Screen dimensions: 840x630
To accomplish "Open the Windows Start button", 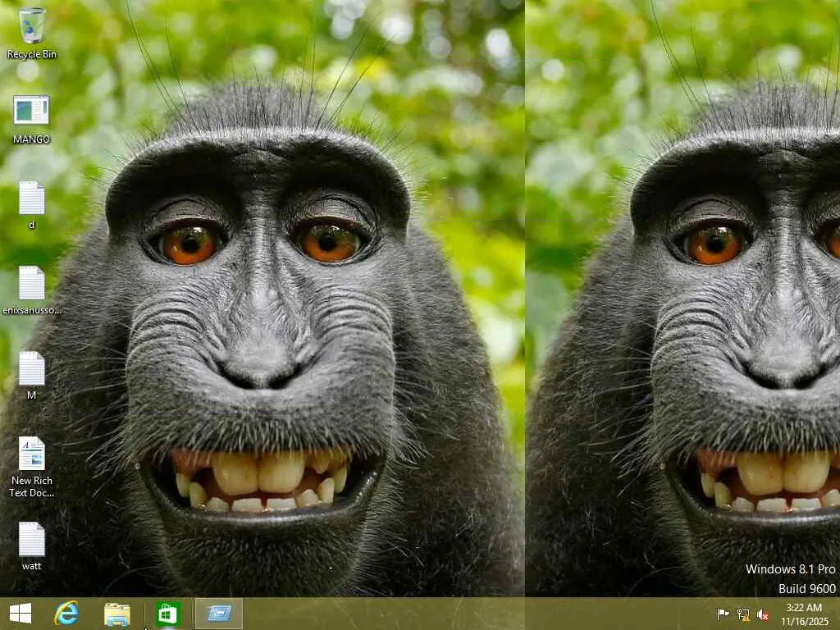I will click(21, 614).
